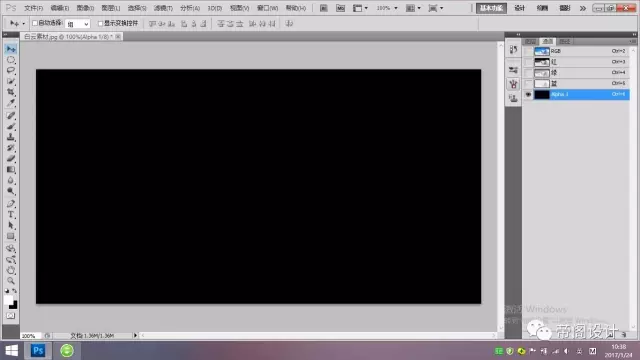640x360 pixels.
Task: Select the Lasso tool
Action: point(11,71)
